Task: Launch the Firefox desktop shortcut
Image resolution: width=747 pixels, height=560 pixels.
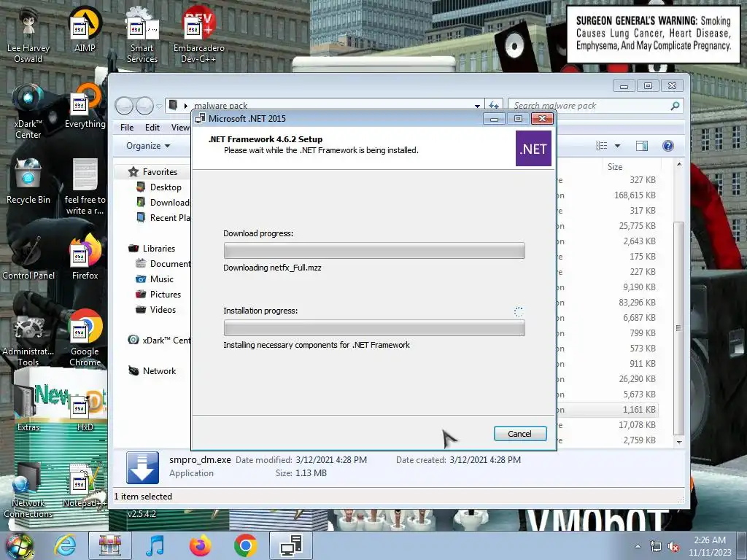Action: click(x=85, y=257)
